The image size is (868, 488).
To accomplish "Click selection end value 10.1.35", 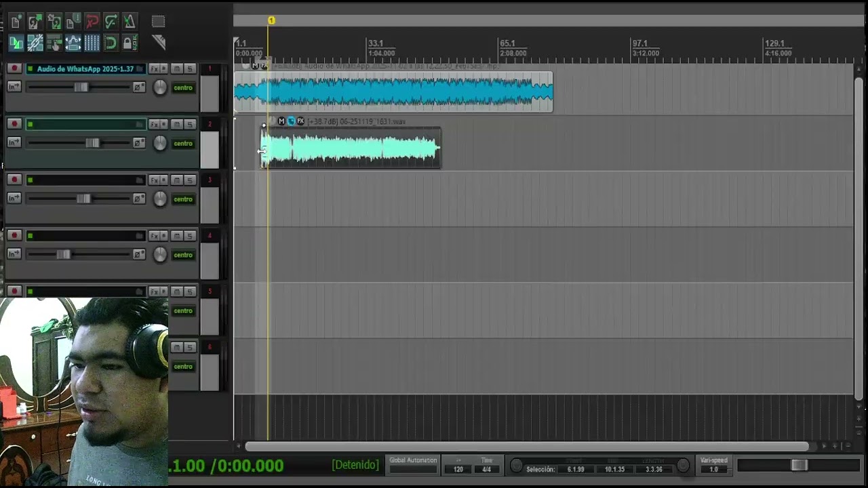I will [614, 469].
